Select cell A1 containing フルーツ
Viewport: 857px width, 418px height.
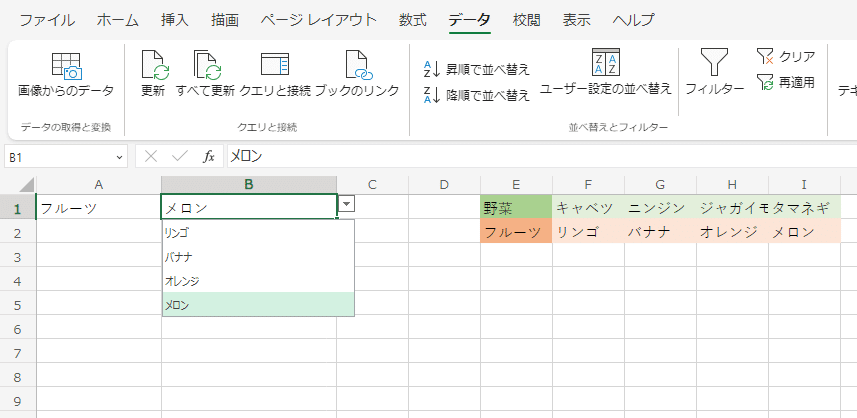coord(99,208)
